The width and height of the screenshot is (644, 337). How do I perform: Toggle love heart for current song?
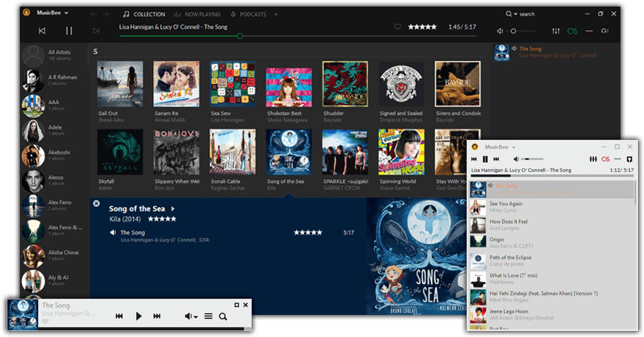click(x=397, y=27)
